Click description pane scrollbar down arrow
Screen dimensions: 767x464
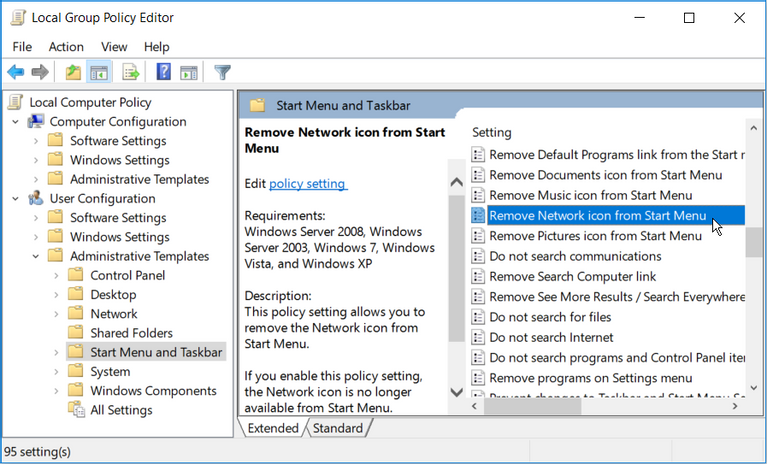tap(457, 393)
